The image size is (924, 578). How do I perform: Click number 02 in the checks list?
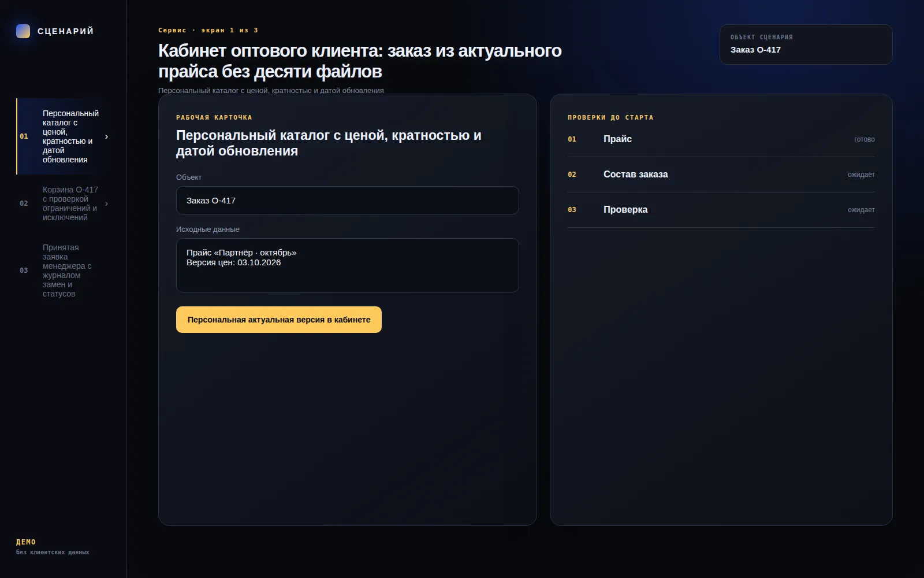572,175
